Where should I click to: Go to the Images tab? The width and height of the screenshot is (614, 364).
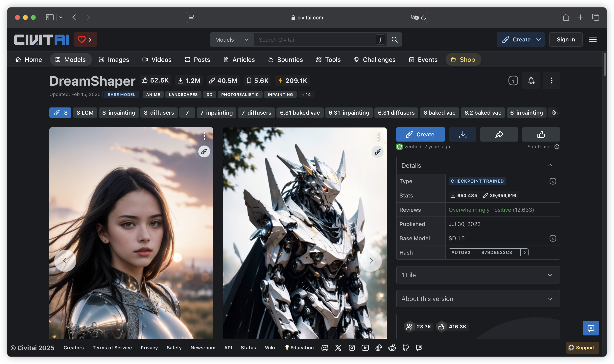pos(114,60)
